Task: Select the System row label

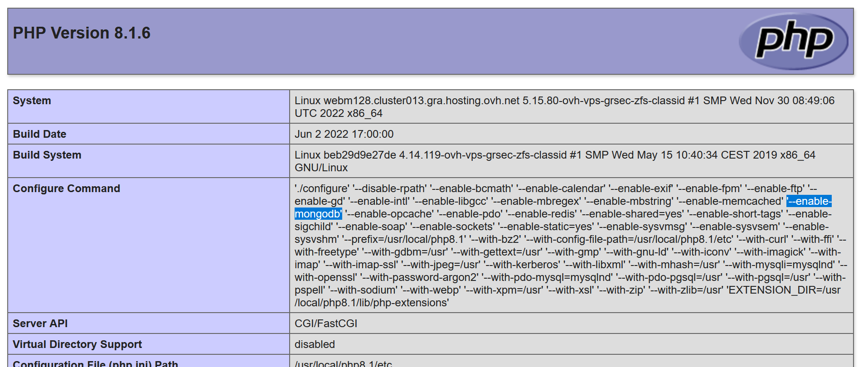Action: pyautogui.click(x=32, y=101)
